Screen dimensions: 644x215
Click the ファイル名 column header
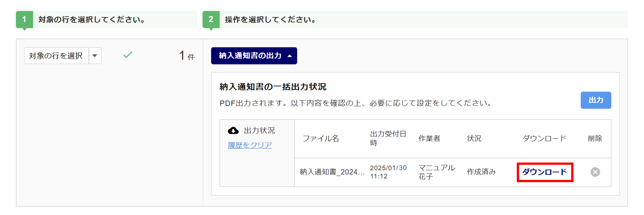coord(321,139)
